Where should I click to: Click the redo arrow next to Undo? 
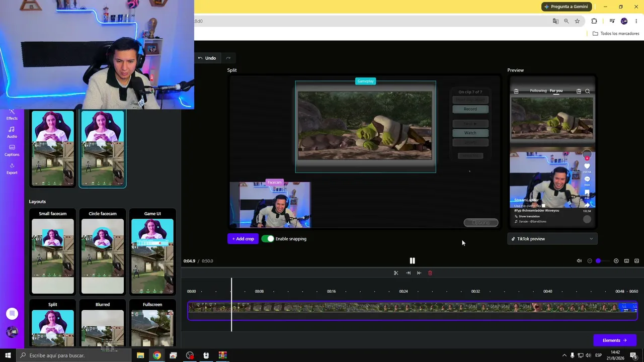click(x=228, y=58)
